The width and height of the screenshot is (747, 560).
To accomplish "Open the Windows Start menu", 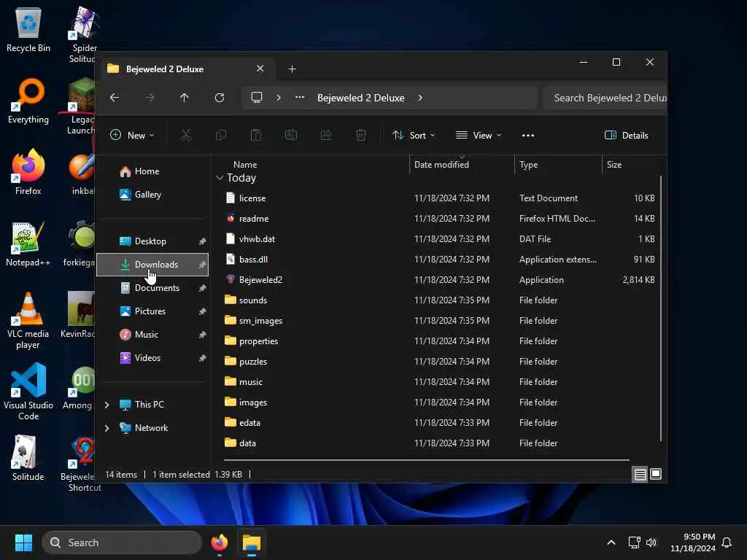I will (x=23, y=542).
